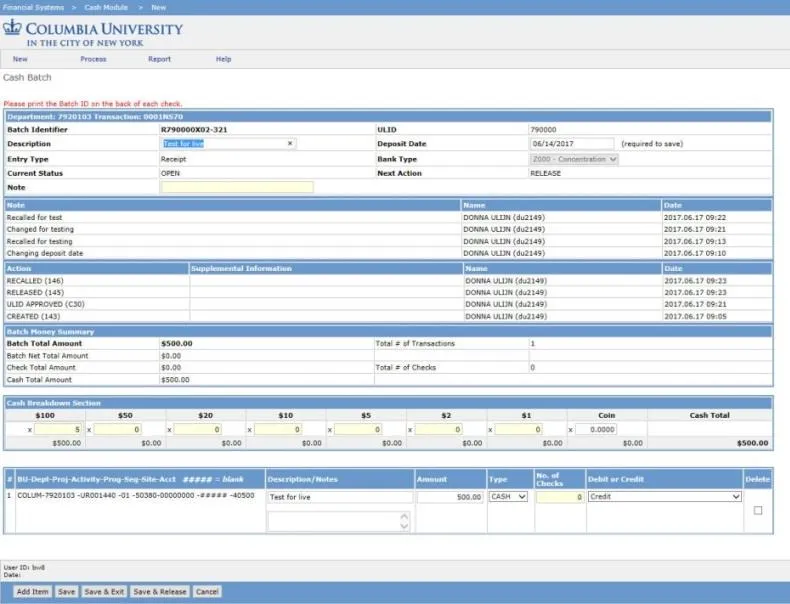
Task: Click the Cash Batch page heading
Action: 27,78
